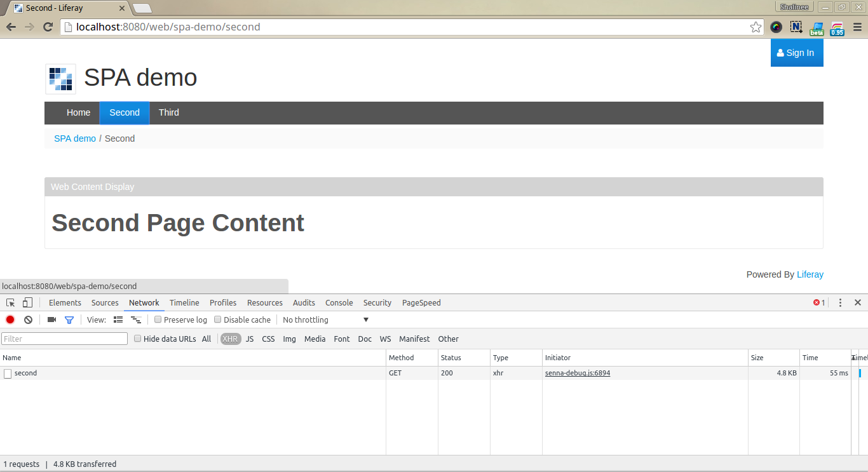Open the Security tab

click(x=377, y=302)
